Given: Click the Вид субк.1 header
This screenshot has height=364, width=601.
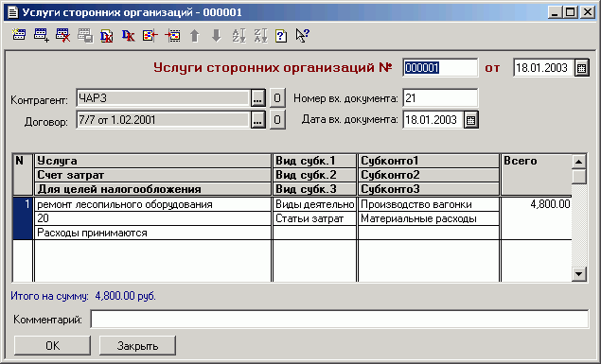Looking at the screenshot, I should click(314, 161).
